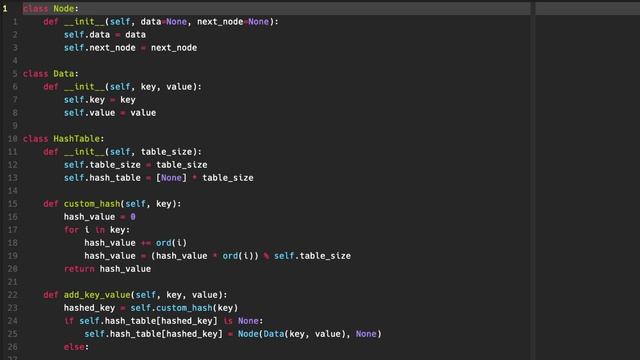The image size is (640, 360).
Task: Click 'def custom_hash(self, key):' line
Action: coord(112,204)
